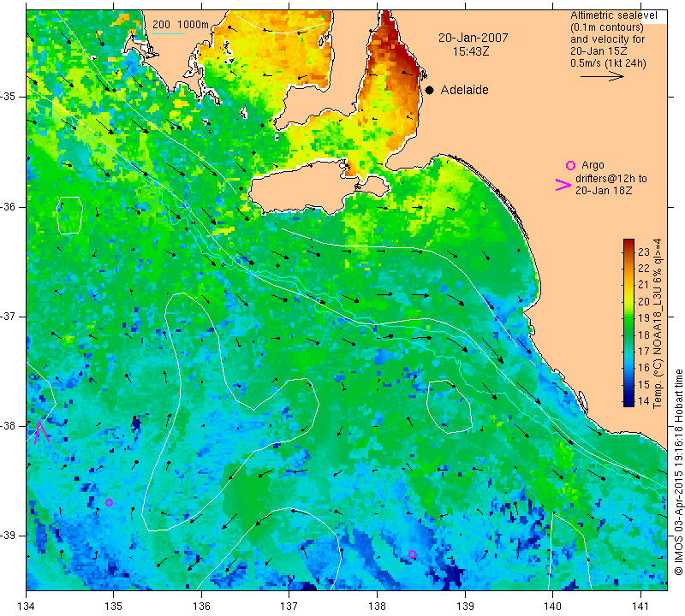The width and height of the screenshot is (685, 616).
Task: Click the magenta drifter track near 134E 38S
Action: pos(41,432)
